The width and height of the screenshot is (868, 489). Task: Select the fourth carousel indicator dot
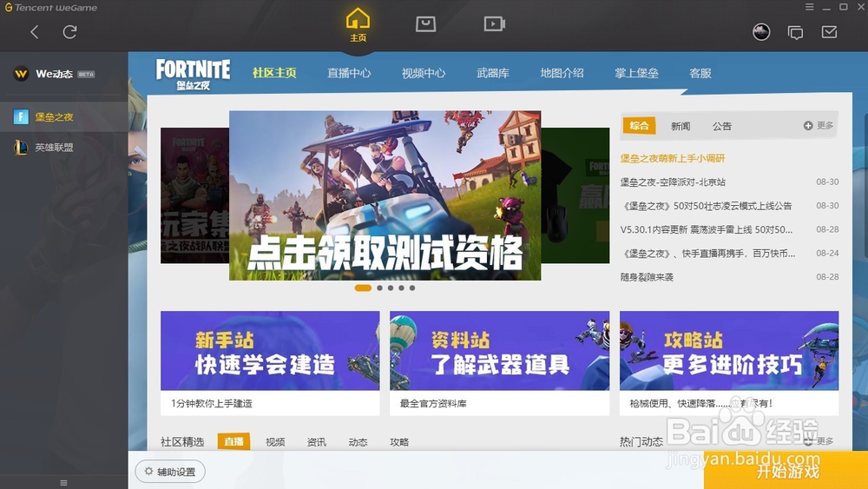pyautogui.click(x=402, y=288)
